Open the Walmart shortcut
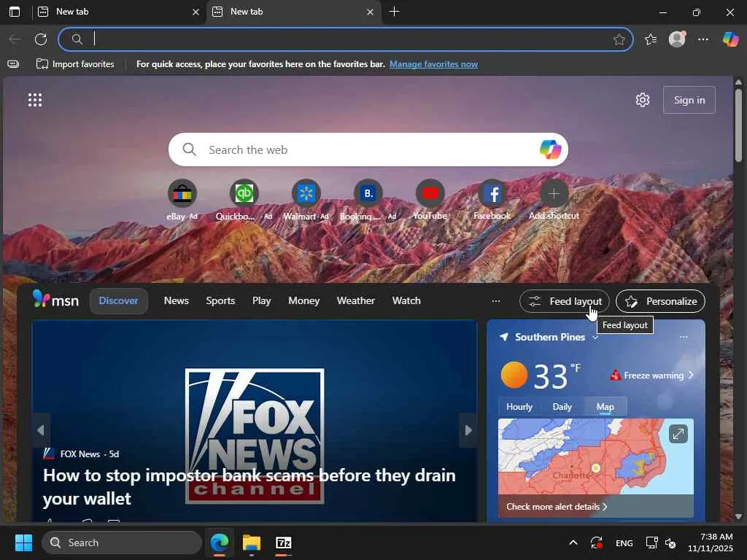 pyautogui.click(x=306, y=193)
